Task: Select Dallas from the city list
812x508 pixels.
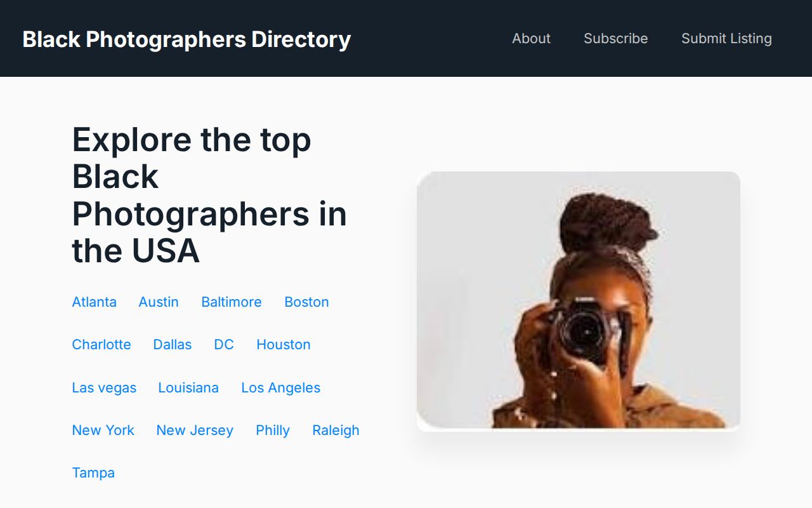Action: pos(172,344)
